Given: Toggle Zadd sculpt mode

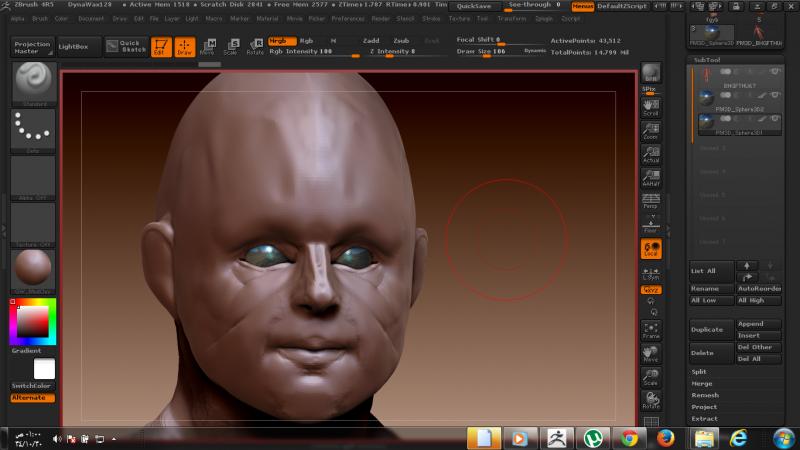Looking at the screenshot, I should click(x=371, y=41).
